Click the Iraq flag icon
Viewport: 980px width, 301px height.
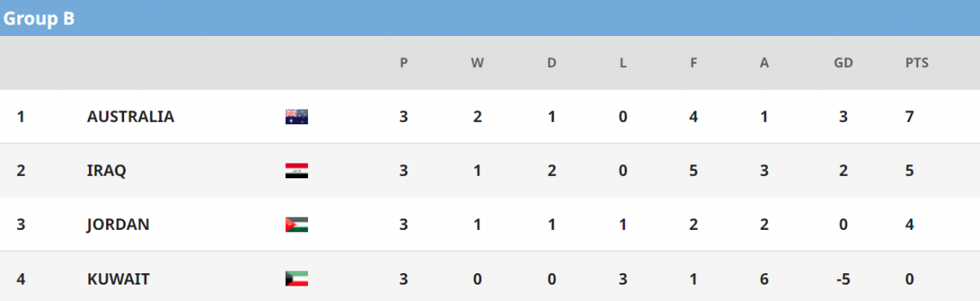tap(296, 170)
